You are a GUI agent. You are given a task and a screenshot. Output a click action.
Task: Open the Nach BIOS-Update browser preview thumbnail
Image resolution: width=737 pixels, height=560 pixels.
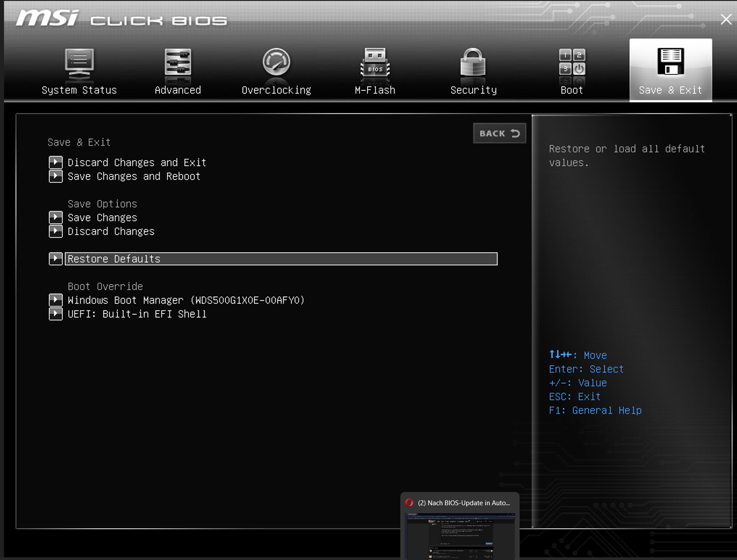point(460,536)
